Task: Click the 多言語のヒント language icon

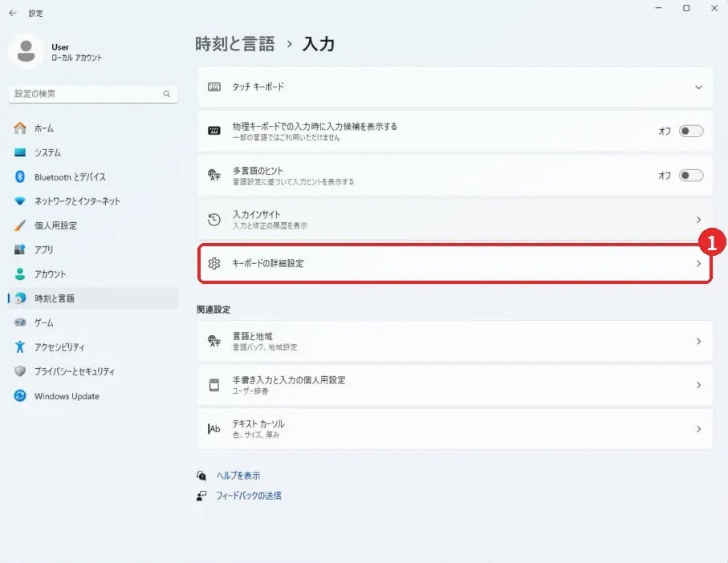Action: point(214,175)
